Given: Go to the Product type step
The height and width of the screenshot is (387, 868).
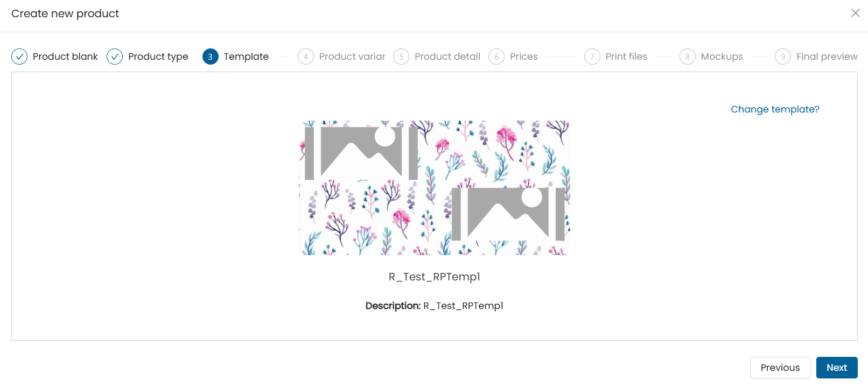Looking at the screenshot, I should [158, 57].
